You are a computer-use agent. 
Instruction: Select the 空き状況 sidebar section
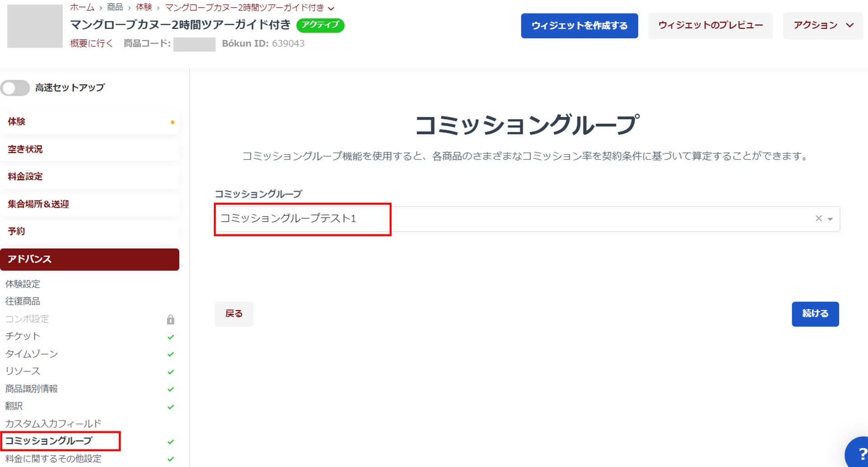(x=90, y=149)
